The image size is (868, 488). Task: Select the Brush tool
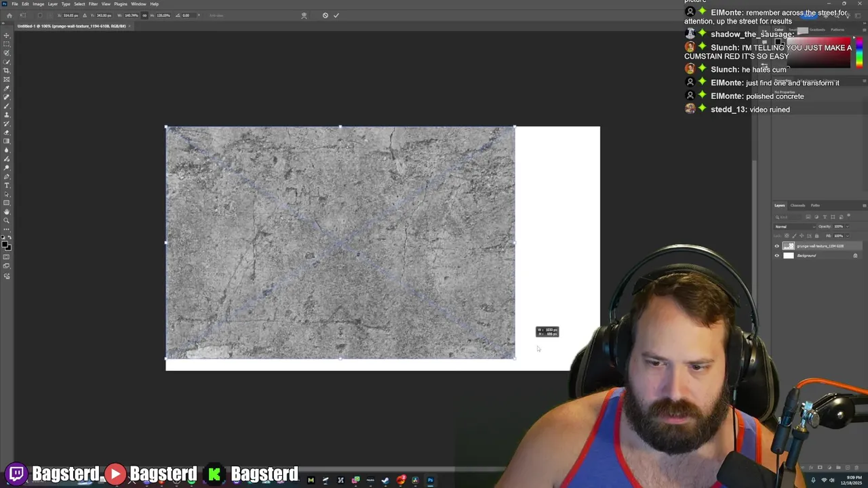(x=7, y=106)
